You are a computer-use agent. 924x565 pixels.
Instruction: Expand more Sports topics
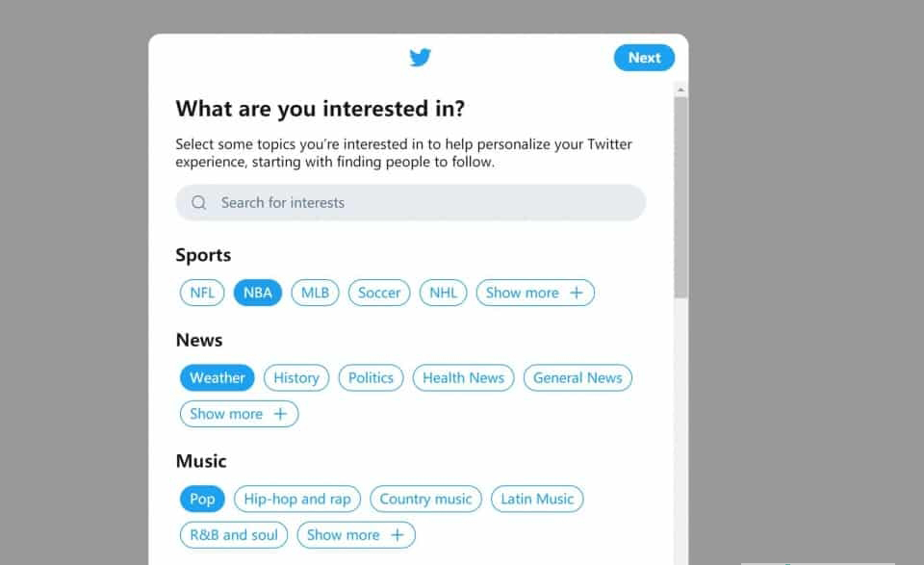click(534, 293)
